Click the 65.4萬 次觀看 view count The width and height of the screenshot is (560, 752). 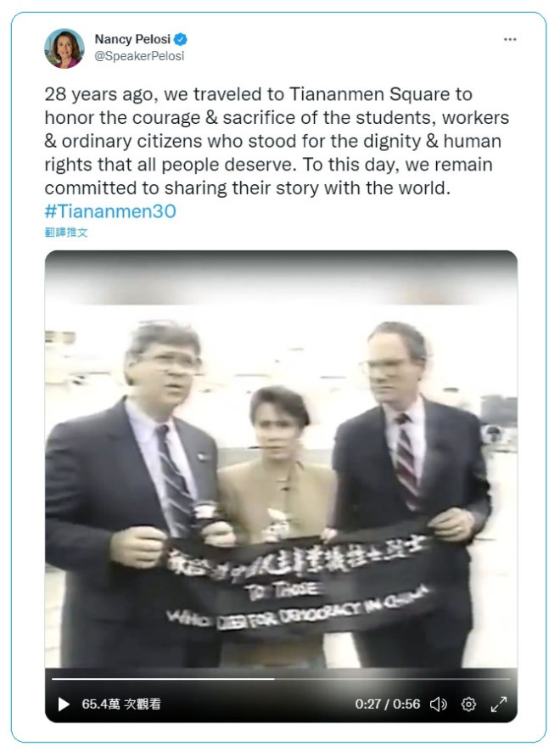(x=121, y=704)
